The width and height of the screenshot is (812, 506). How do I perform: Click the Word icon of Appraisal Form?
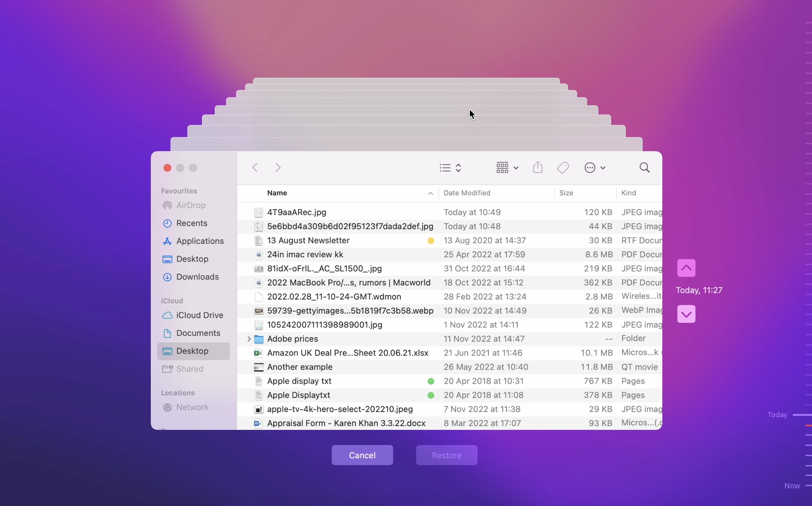(258, 423)
